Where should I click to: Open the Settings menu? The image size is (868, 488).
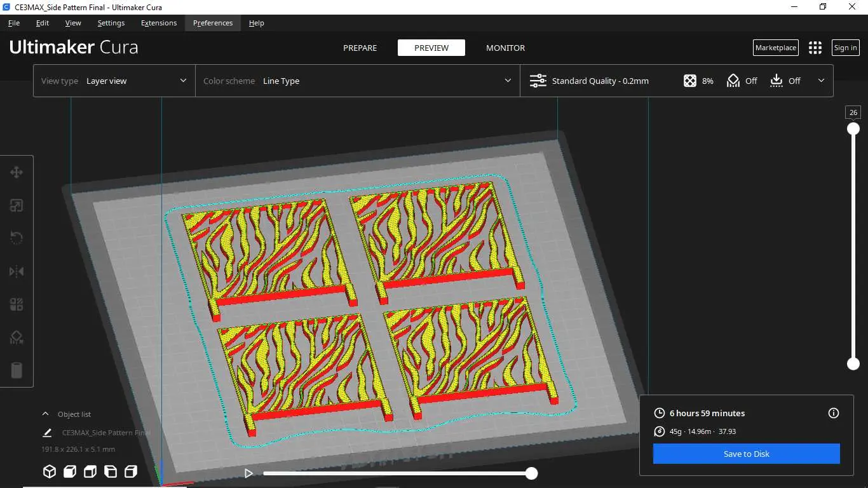pos(111,23)
